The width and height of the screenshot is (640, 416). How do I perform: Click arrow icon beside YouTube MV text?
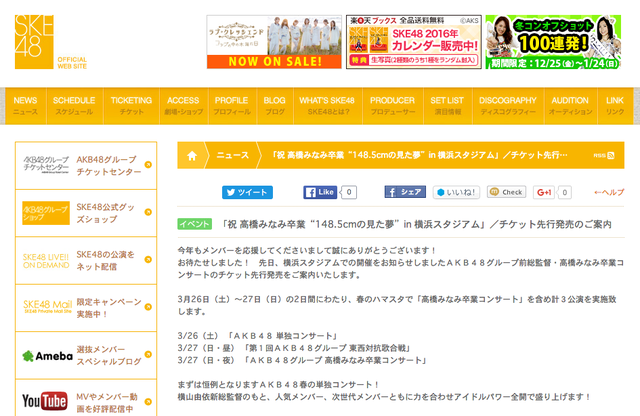pyautogui.click(x=148, y=402)
